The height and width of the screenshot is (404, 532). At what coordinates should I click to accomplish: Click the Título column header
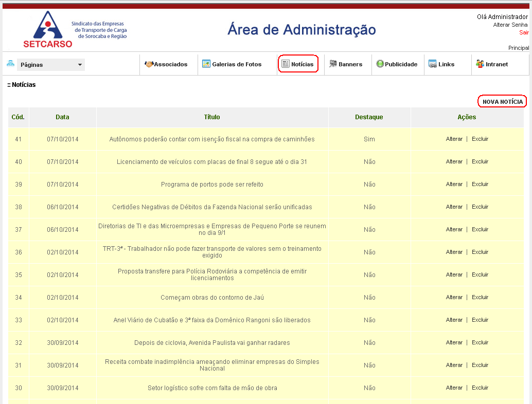[x=212, y=117]
